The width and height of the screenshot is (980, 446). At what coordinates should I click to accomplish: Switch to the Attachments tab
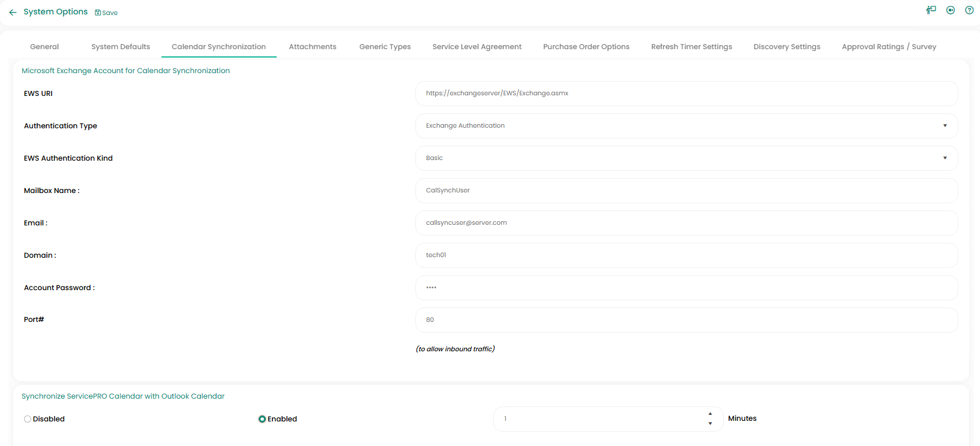312,47
